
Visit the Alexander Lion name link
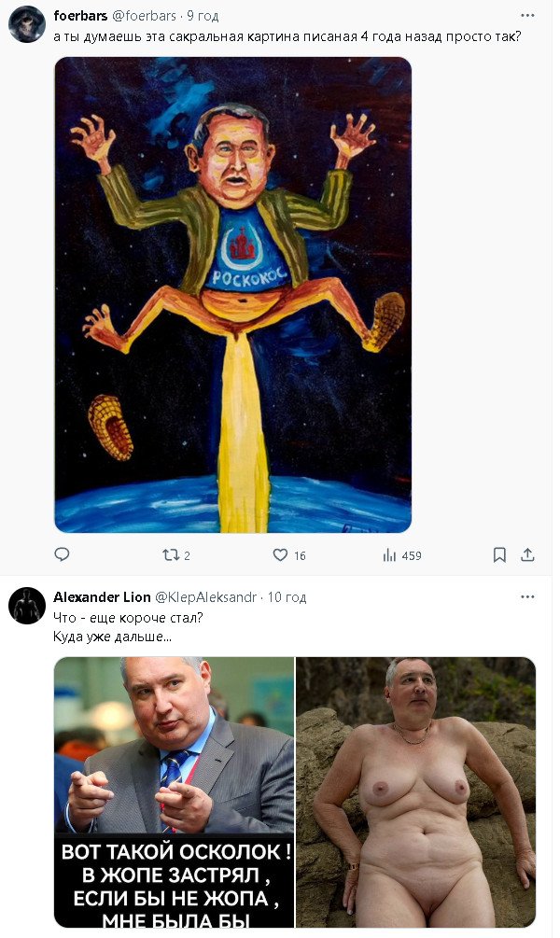102,597
